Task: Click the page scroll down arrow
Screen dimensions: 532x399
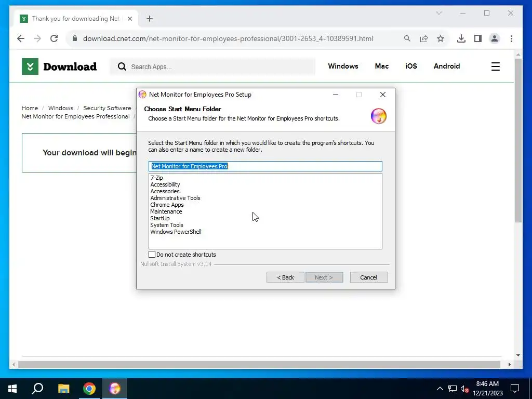Action: point(518,355)
